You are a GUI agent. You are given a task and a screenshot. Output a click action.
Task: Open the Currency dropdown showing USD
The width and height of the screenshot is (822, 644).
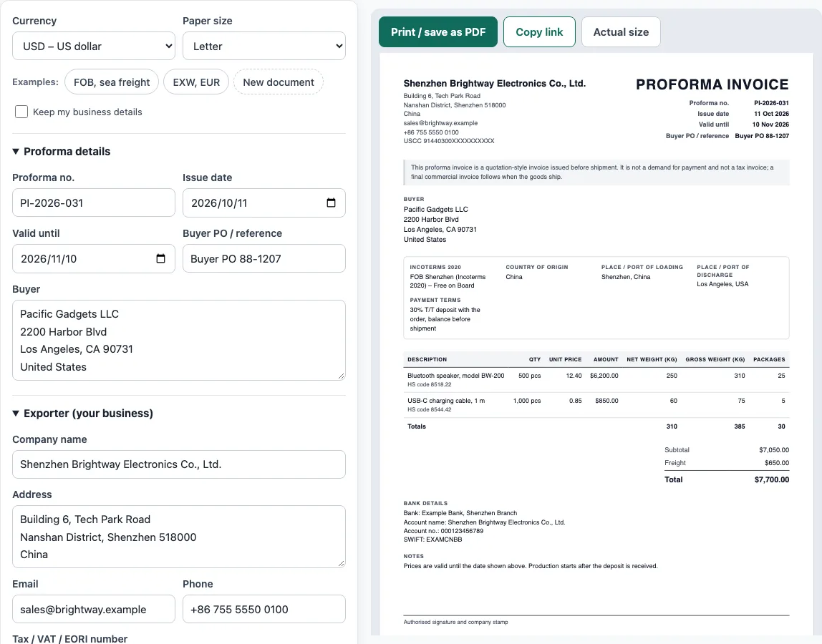point(94,46)
